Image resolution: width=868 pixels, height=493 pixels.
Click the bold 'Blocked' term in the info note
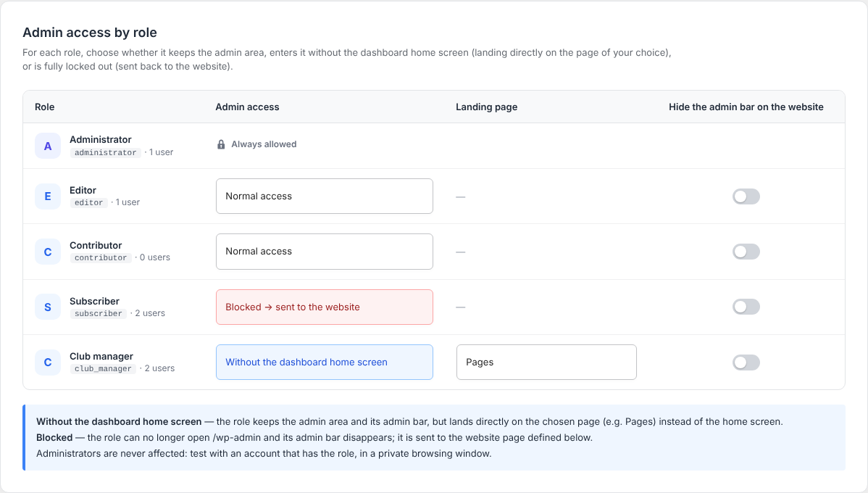[x=54, y=438]
